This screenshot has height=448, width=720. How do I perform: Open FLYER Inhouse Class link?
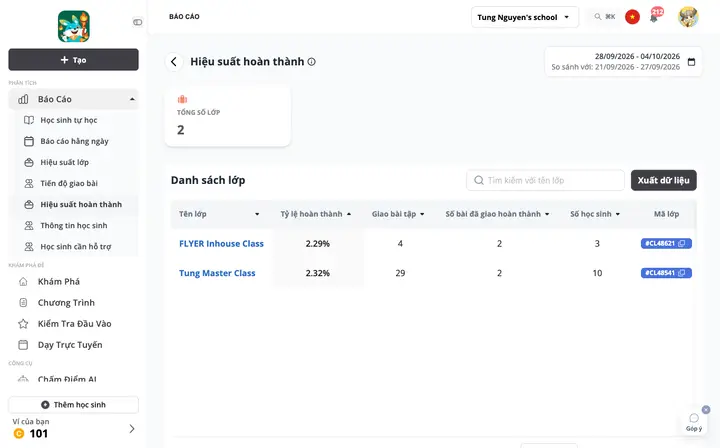[x=221, y=244]
